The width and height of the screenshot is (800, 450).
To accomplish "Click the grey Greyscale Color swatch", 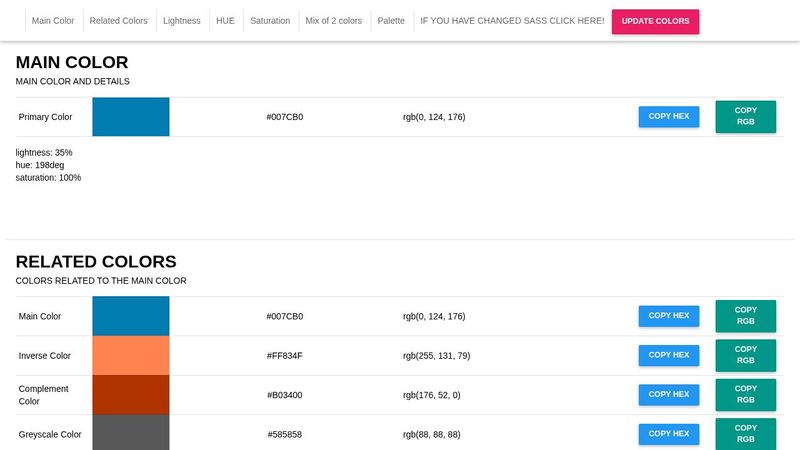I will point(131,433).
